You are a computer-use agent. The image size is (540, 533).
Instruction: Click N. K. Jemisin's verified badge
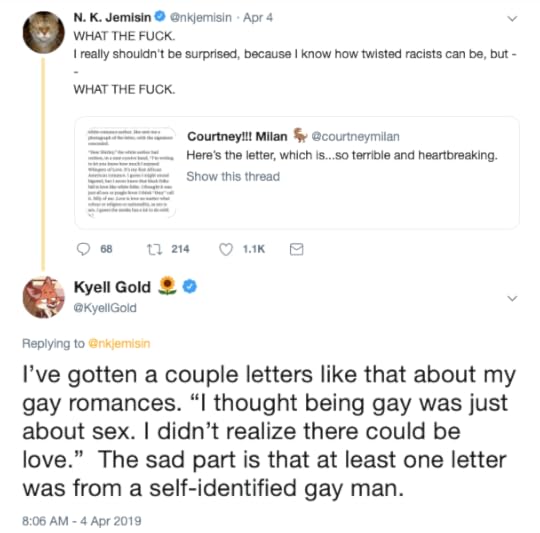point(160,17)
